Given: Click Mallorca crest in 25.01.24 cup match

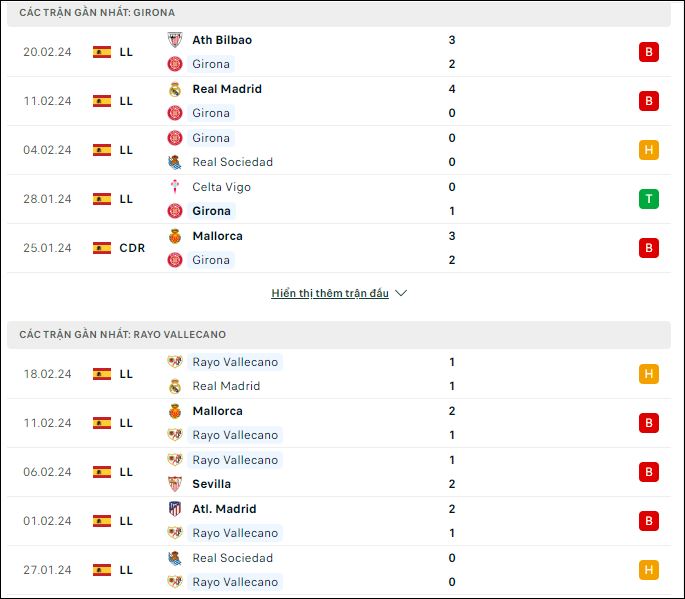Looking at the screenshot, I should pos(175,236).
